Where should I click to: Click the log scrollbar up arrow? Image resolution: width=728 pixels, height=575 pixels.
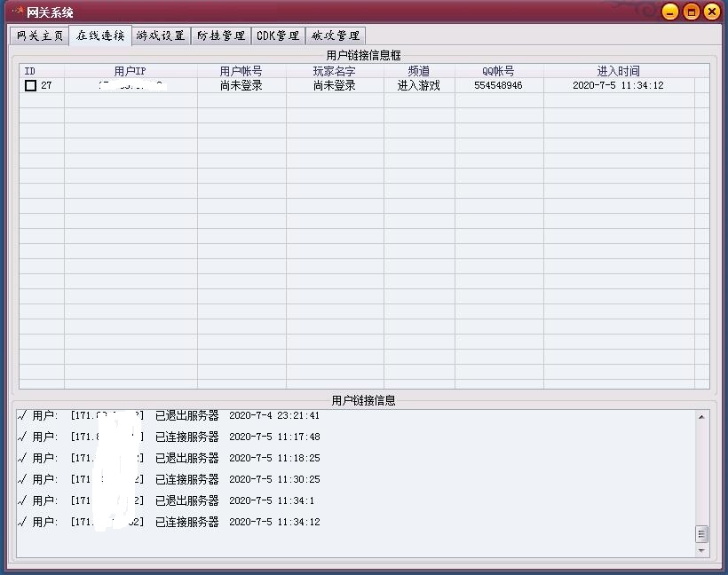701,417
